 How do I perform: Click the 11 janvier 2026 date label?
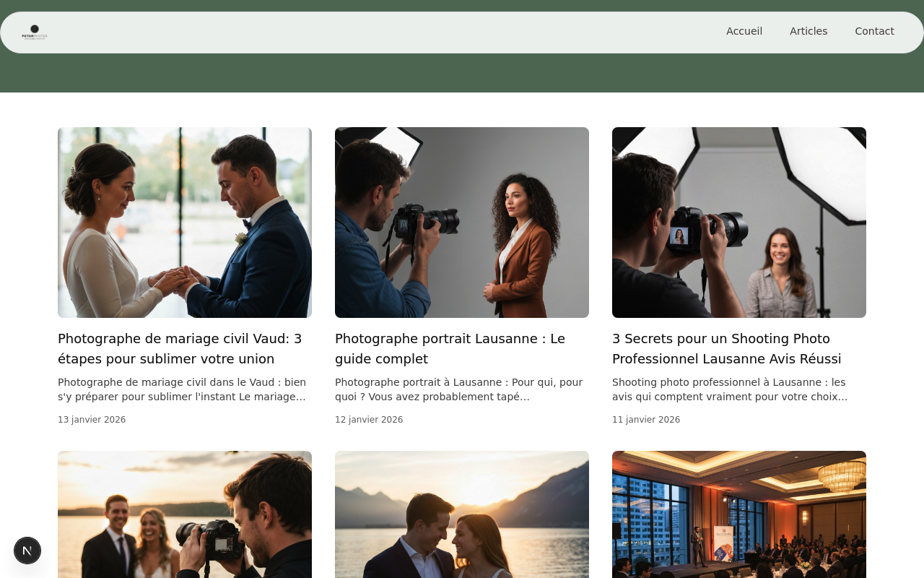646,420
